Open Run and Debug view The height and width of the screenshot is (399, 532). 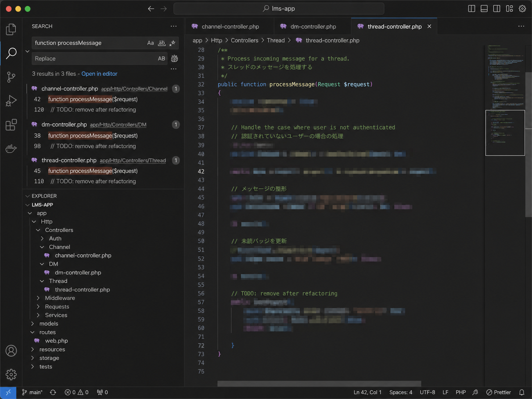[11, 101]
